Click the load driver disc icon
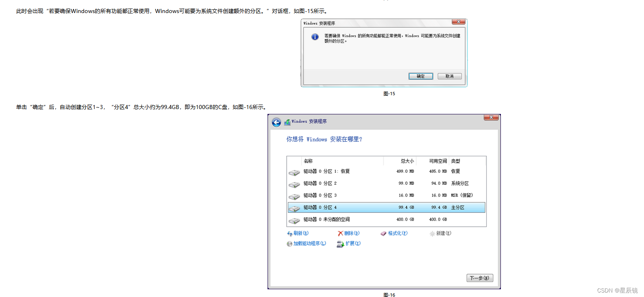The height and width of the screenshot is (297, 644). coord(289,244)
